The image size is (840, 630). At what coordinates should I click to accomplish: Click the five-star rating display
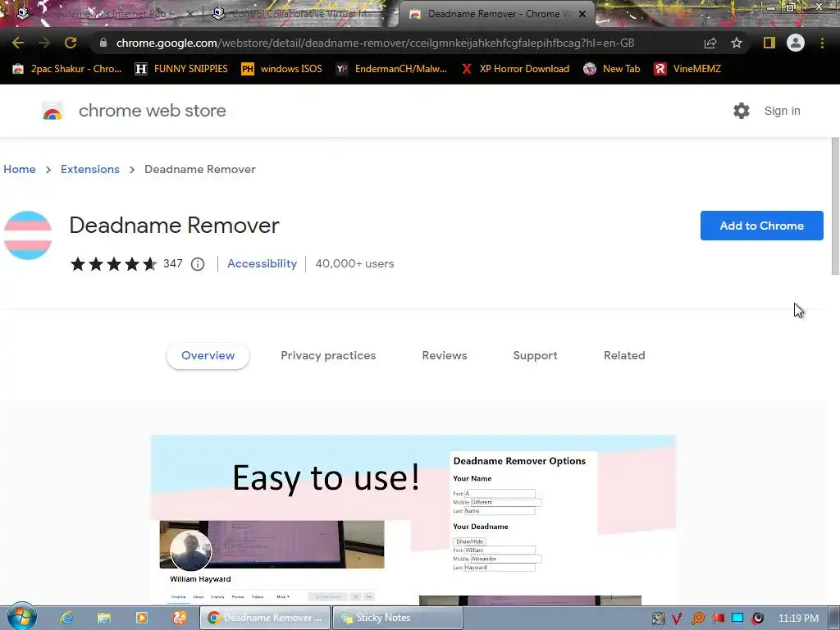pos(113,263)
